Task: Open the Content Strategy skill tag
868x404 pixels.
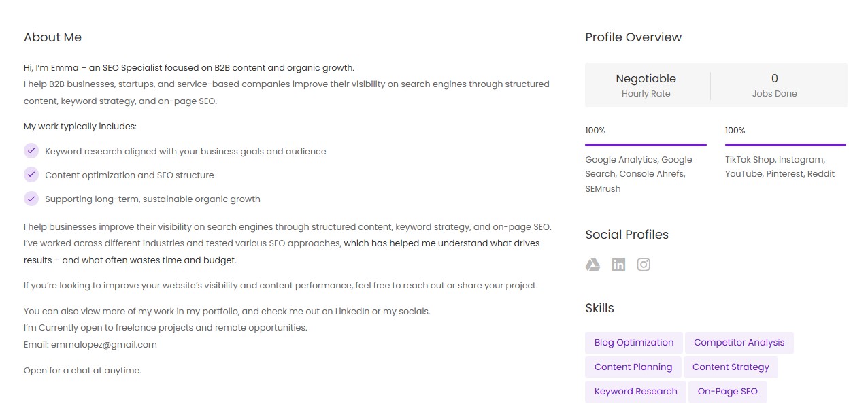Action: [731, 367]
